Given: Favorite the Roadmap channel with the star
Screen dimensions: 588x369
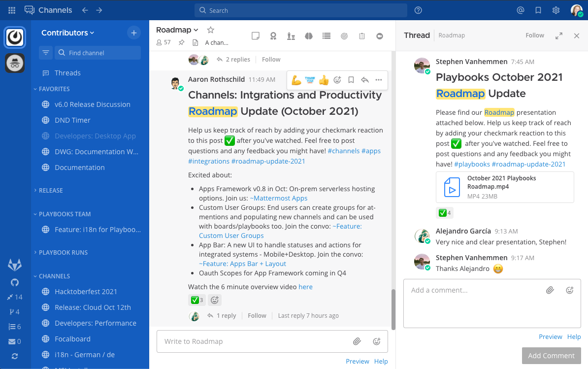Looking at the screenshot, I should point(210,30).
